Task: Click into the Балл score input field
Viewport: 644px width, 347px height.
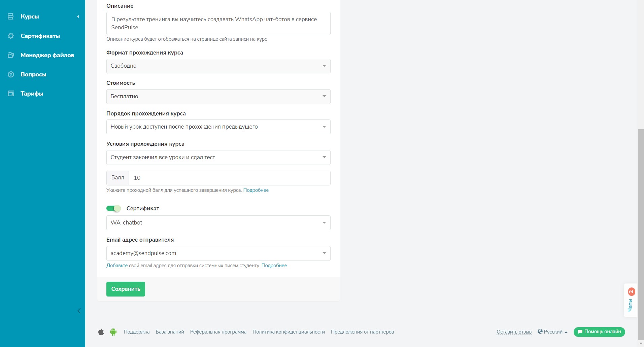Action: [229, 178]
